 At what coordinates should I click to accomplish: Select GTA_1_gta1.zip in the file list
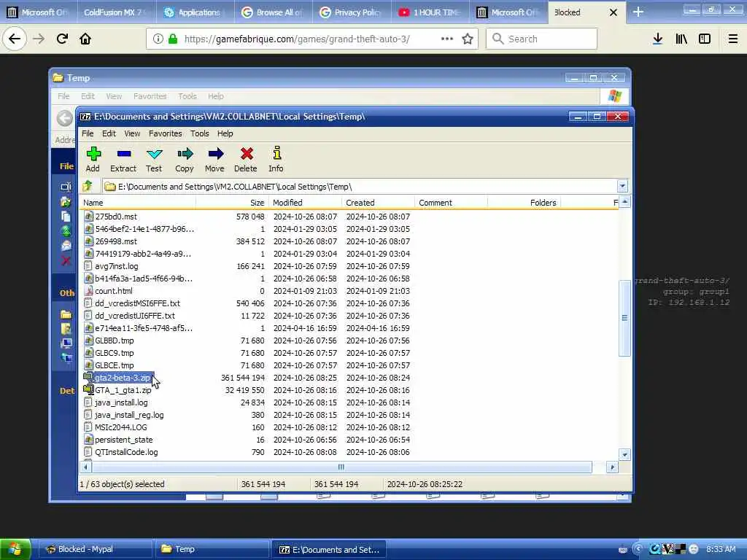[x=123, y=390]
